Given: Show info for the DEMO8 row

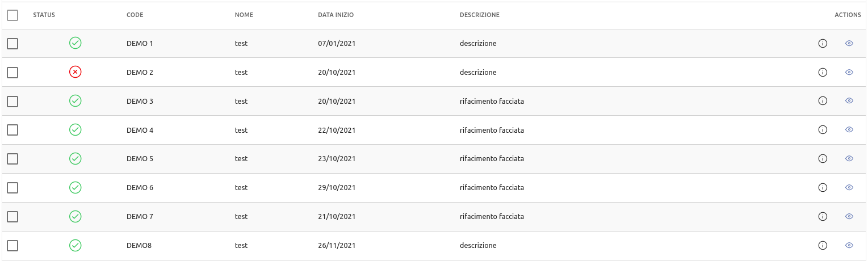Looking at the screenshot, I should 823,246.
